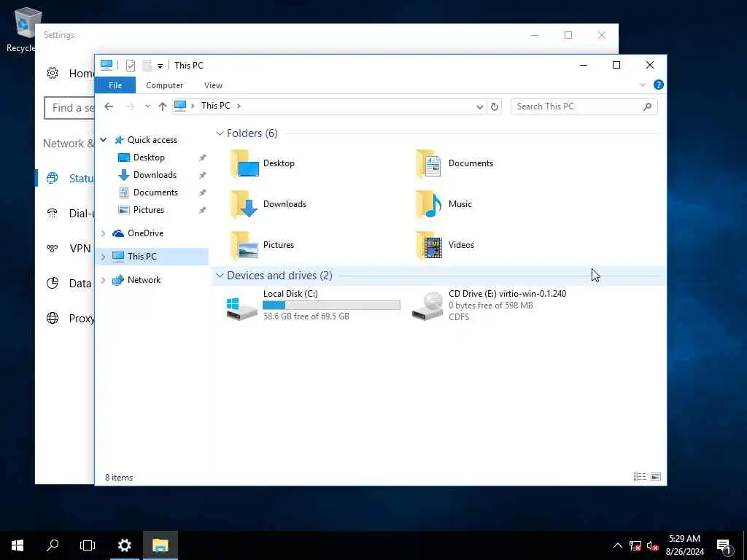Click the New folder quick access toolbar icon
Viewport: 747px width, 560px height.
(x=147, y=65)
